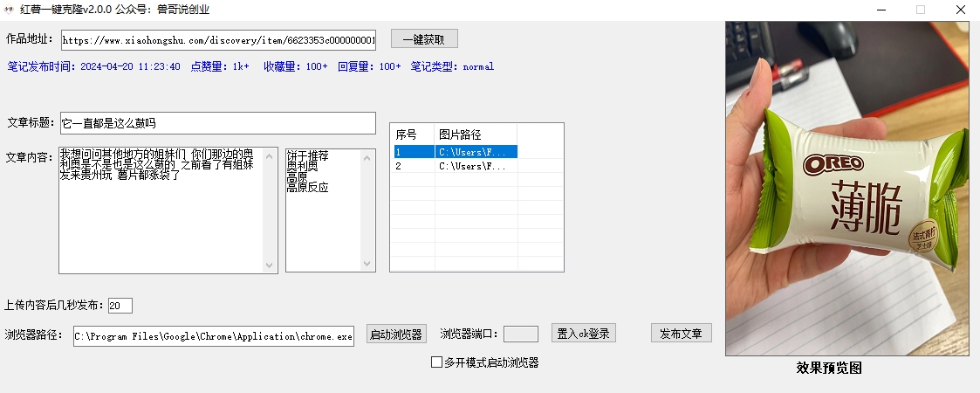Viewport: 980px width, 393px height.
Task: Click the 上传内容后几秒发布 seconds field
Action: click(x=120, y=306)
